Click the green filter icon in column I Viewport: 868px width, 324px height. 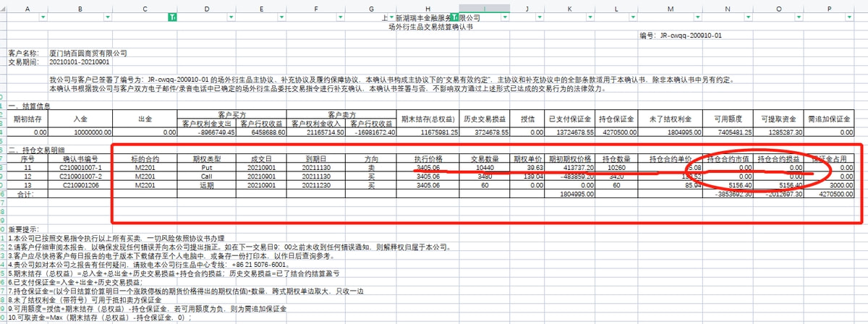(456, 16)
